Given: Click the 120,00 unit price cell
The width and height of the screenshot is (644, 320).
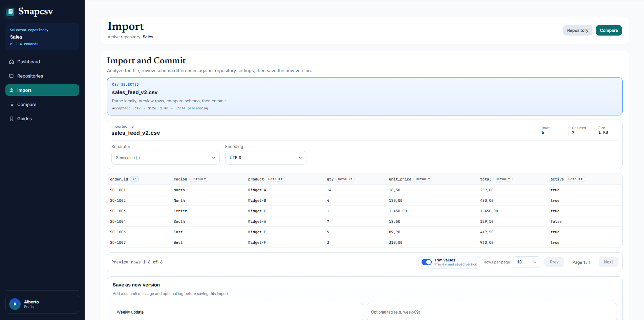Looking at the screenshot, I should [x=396, y=201].
